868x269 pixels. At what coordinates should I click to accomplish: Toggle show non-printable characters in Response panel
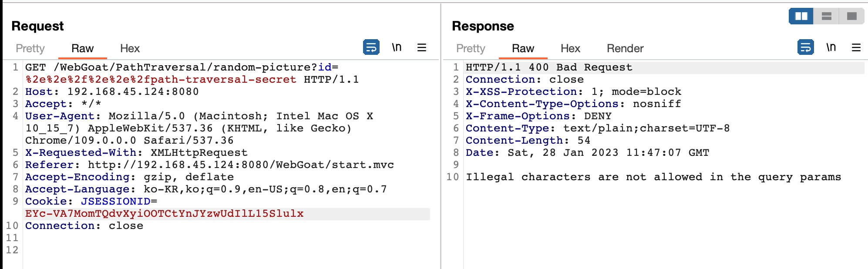point(831,47)
